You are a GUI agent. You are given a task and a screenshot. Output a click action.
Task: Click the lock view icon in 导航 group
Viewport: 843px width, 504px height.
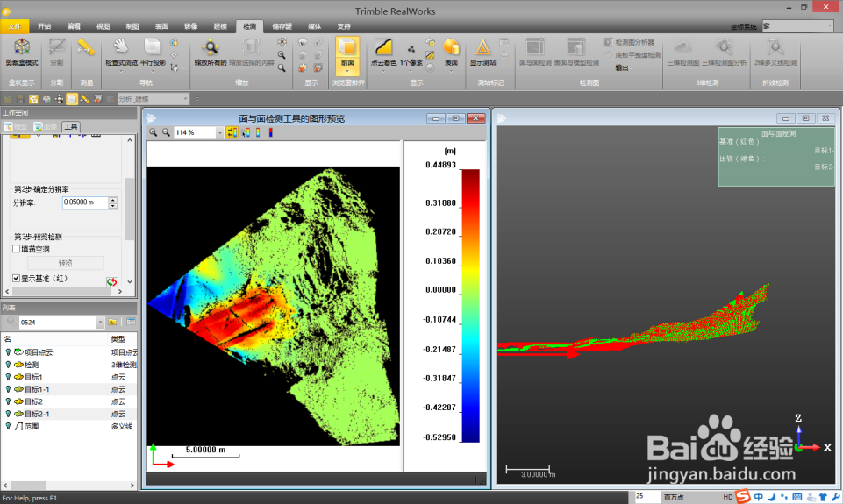pos(175,42)
